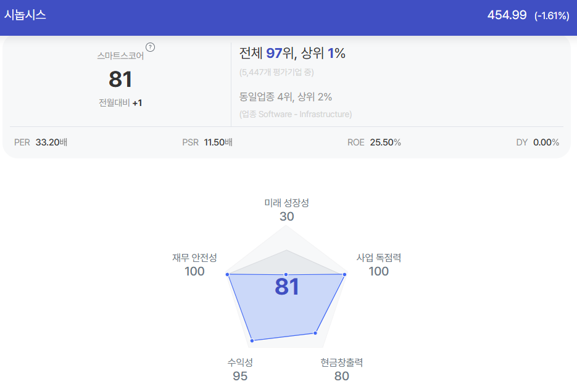This screenshot has width=577, height=392.
Task: Click the 동일업종 4위, 상위 2% ranking text
Action: [286, 97]
